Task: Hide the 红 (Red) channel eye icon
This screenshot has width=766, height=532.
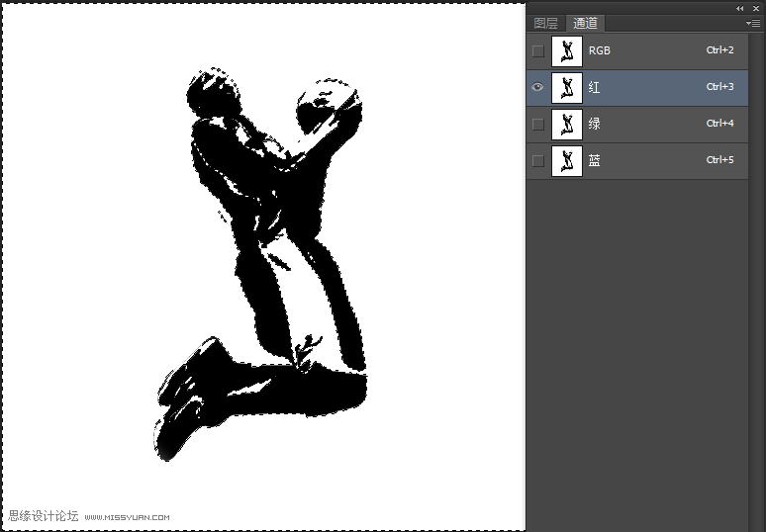Action: point(537,87)
